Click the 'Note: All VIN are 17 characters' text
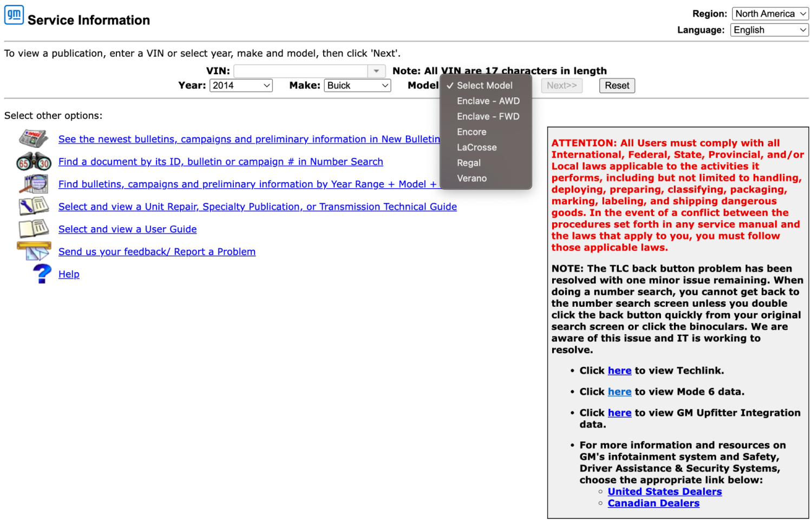This screenshot has width=812, height=529. click(500, 71)
